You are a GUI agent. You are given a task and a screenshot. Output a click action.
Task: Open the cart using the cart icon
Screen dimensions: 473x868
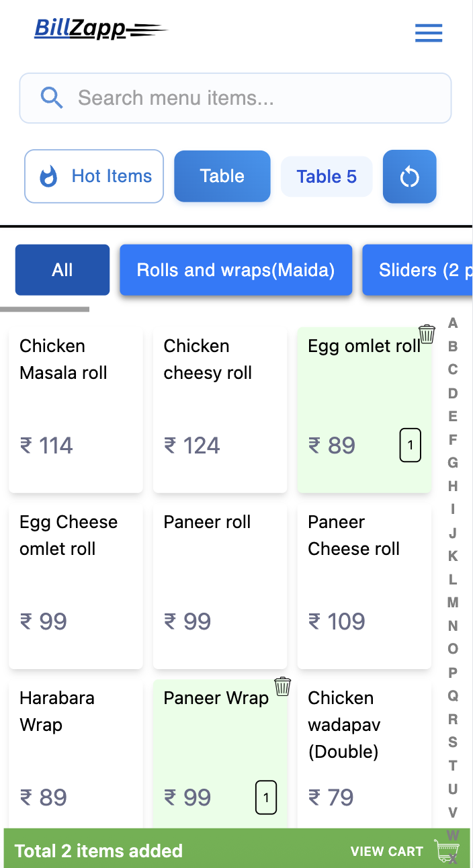(448, 850)
